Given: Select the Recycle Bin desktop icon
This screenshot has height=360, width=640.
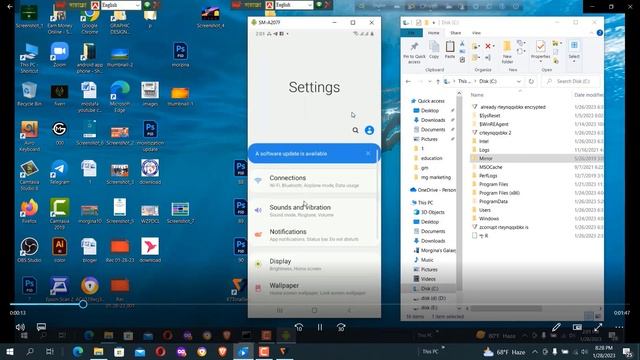Looking at the screenshot, I should [x=29, y=94].
